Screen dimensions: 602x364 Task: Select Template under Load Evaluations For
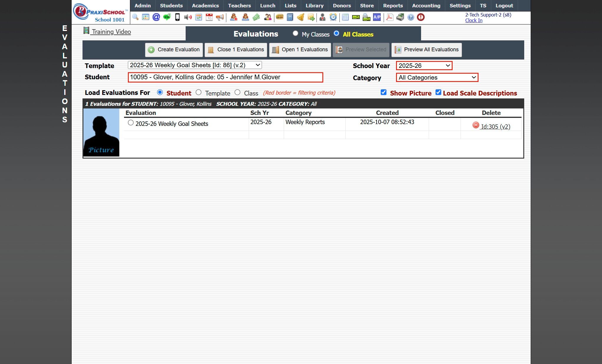(x=199, y=93)
